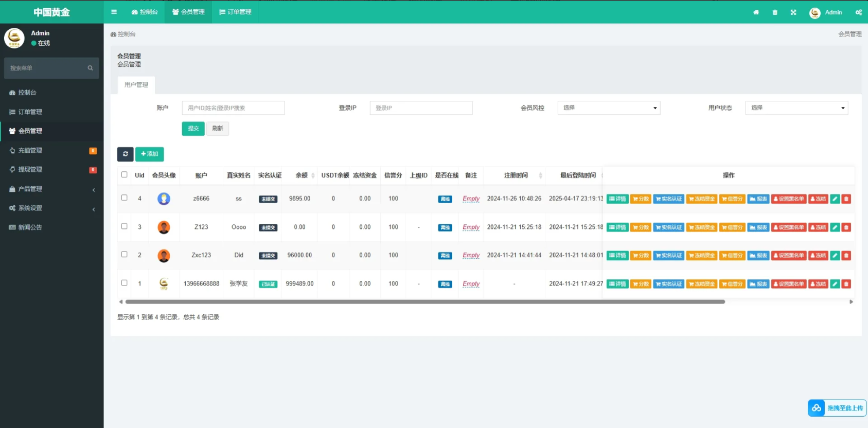This screenshot has height=428, width=868.
Task: Click 设置黑名单 button for user Z123
Action: pyautogui.click(x=789, y=227)
